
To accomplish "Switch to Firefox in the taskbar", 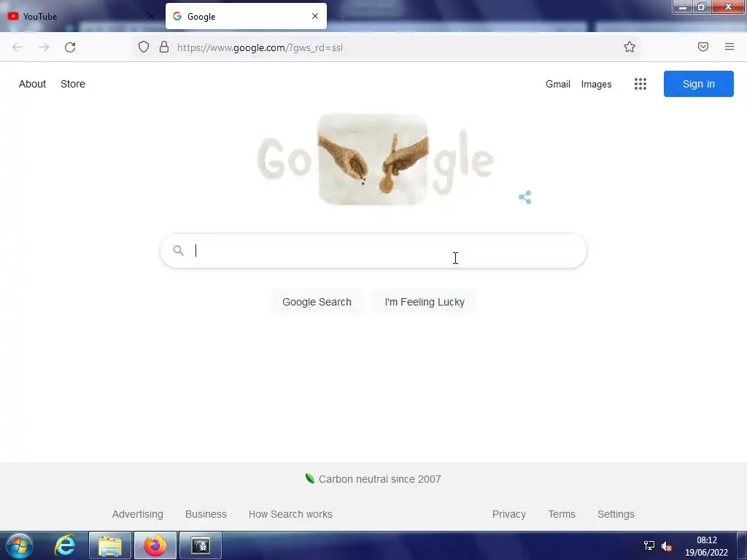I will point(155,545).
